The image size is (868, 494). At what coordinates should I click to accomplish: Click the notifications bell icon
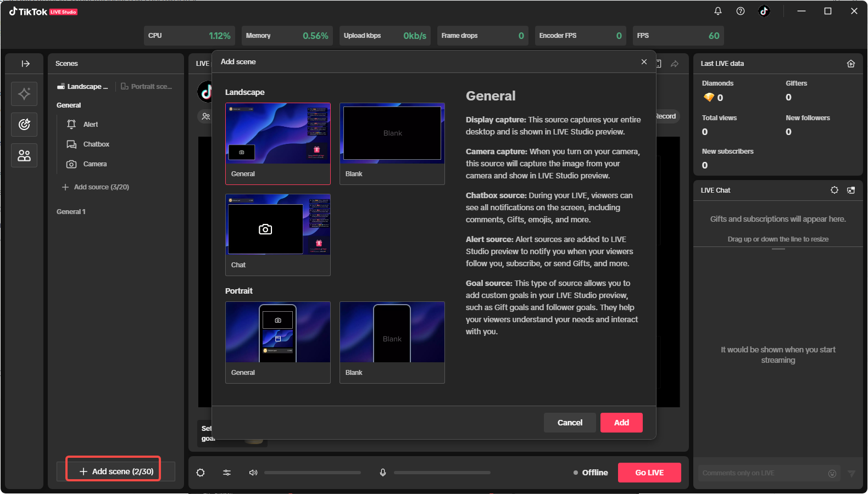pyautogui.click(x=717, y=11)
